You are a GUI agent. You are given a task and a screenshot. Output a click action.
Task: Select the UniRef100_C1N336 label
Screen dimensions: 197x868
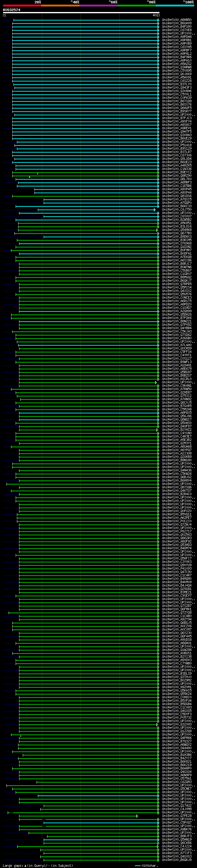[x=177, y=169]
